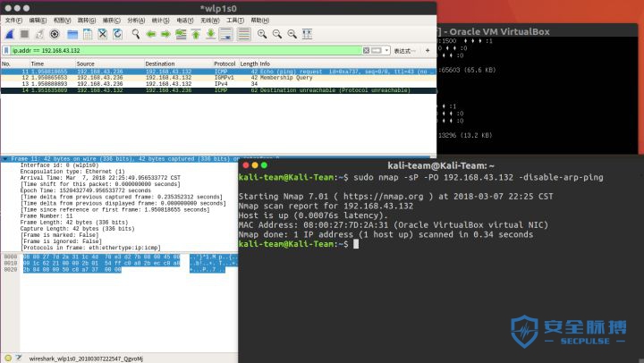644x363 pixels.
Task: Open the 分析(A) menu
Action: (136, 21)
